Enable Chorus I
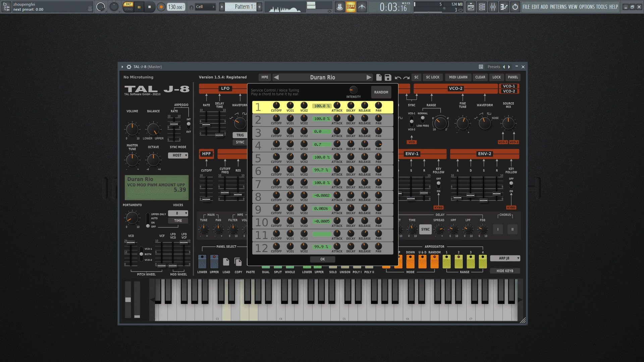The image size is (644, 362). tap(498, 229)
